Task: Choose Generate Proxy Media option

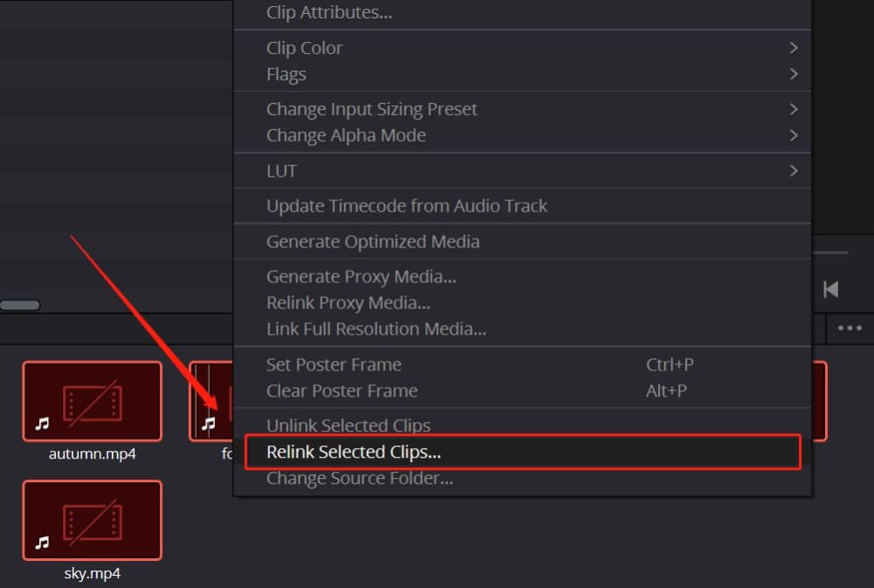Action: point(361,277)
